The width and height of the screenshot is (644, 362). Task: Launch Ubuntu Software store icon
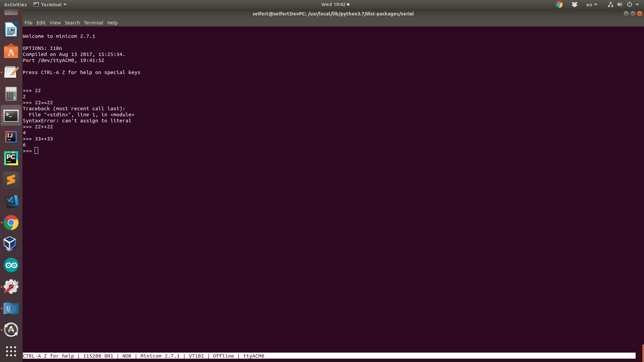[x=11, y=52]
